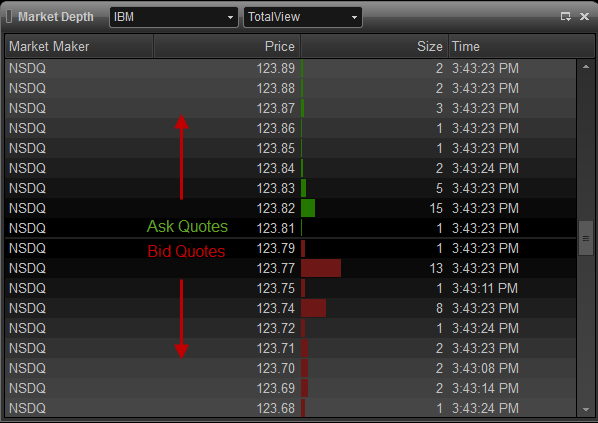
Task: Click scrollbar down arrow
Action: pyautogui.click(x=586, y=410)
